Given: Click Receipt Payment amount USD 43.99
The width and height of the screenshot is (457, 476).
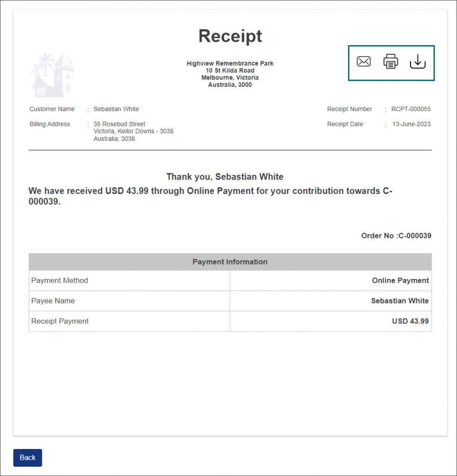Looking at the screenshot, I should coord(410,321).
